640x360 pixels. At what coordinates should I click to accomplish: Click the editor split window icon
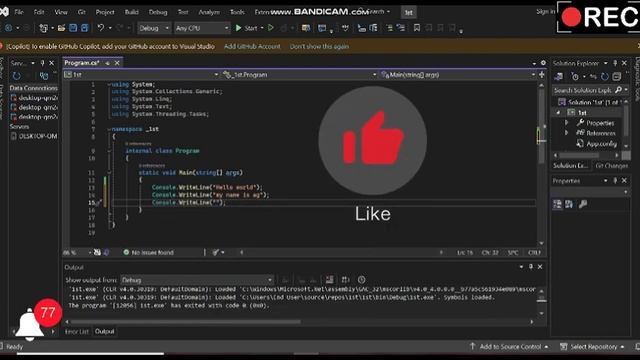[x=542, y=75]
